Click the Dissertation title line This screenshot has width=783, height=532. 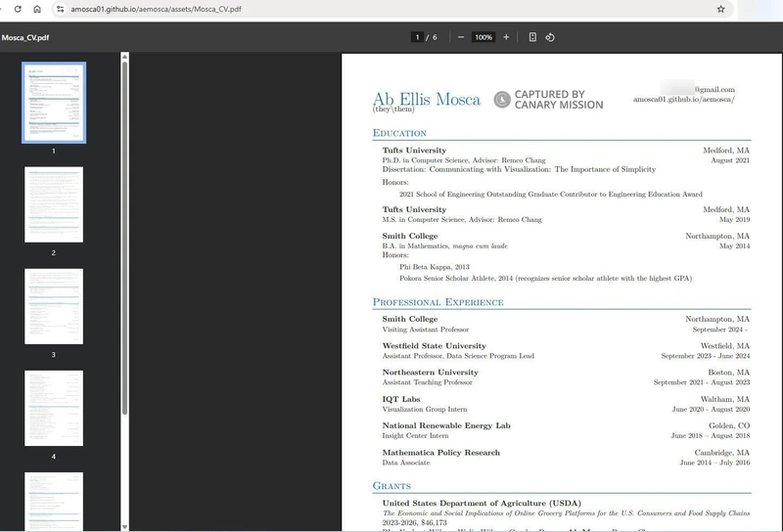519,170
